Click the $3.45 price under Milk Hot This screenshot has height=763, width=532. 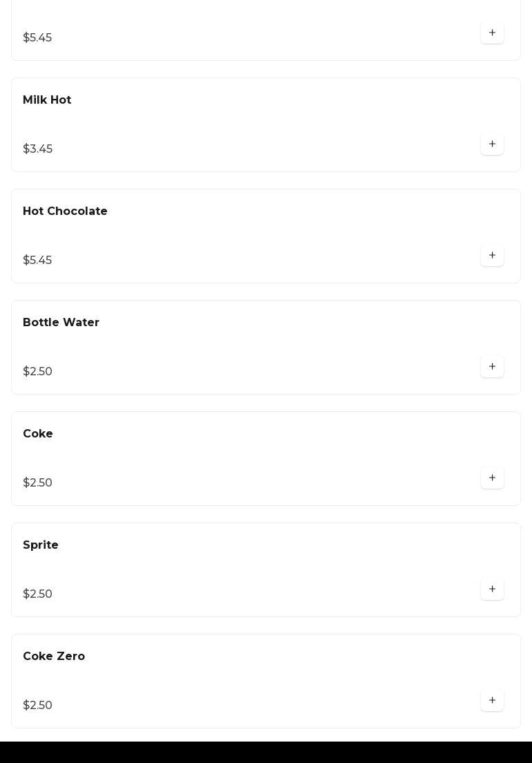(38, 149)
